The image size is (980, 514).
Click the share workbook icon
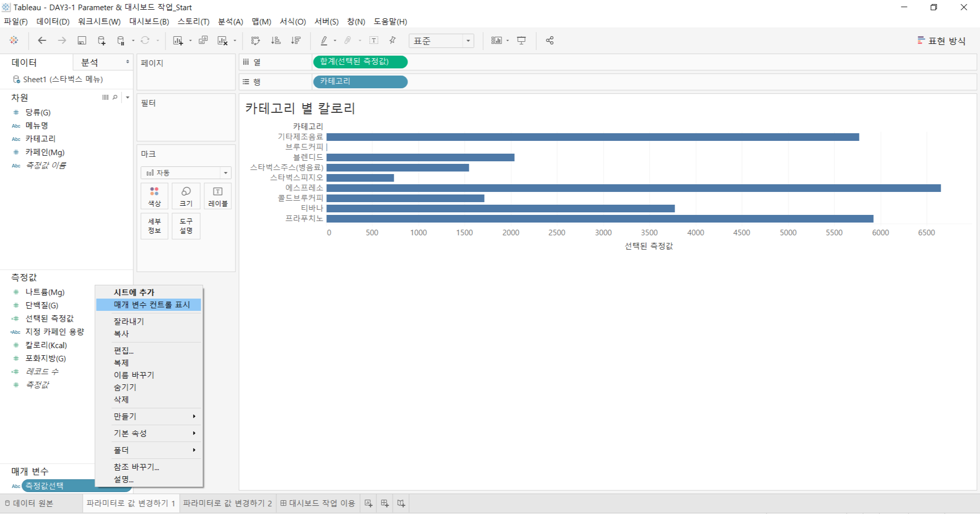pos(550,40)
